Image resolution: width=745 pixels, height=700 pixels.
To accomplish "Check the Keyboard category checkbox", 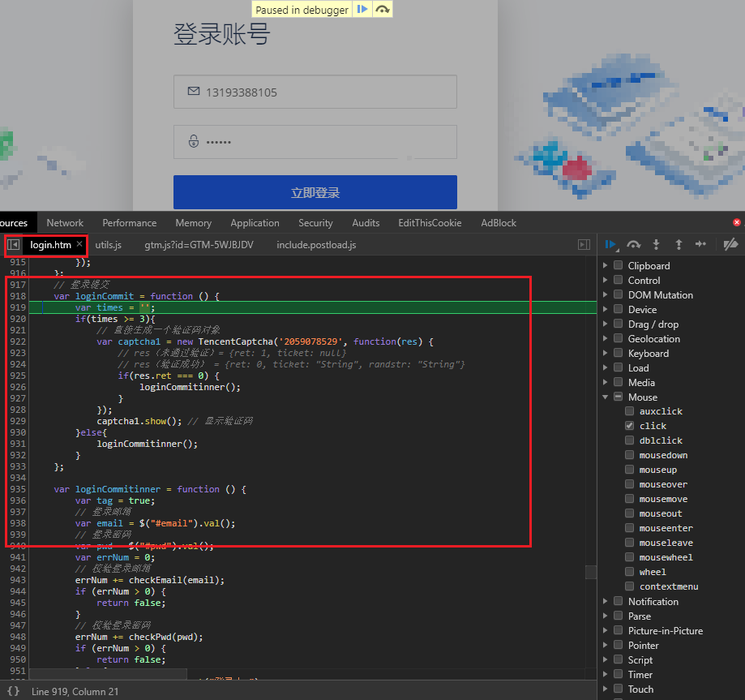I will click(619, 353).
